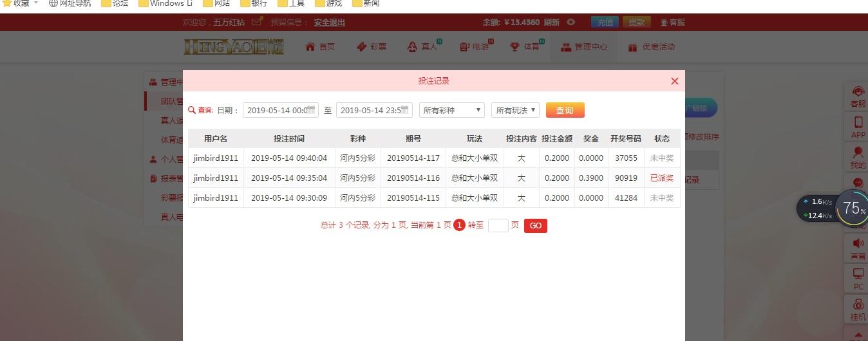Click period 20190514-115 cell
868x341 pixels.
pyautogui.click(x=413, y=198)
